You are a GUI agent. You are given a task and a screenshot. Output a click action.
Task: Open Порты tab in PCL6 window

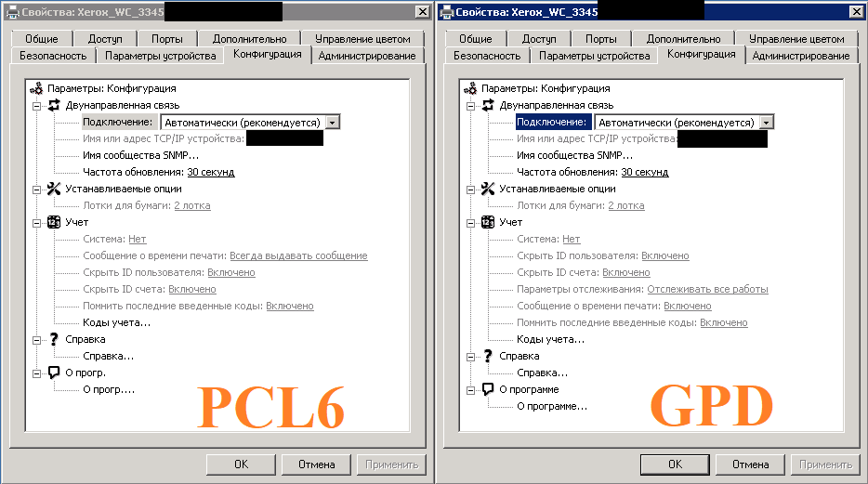point(167,39)
